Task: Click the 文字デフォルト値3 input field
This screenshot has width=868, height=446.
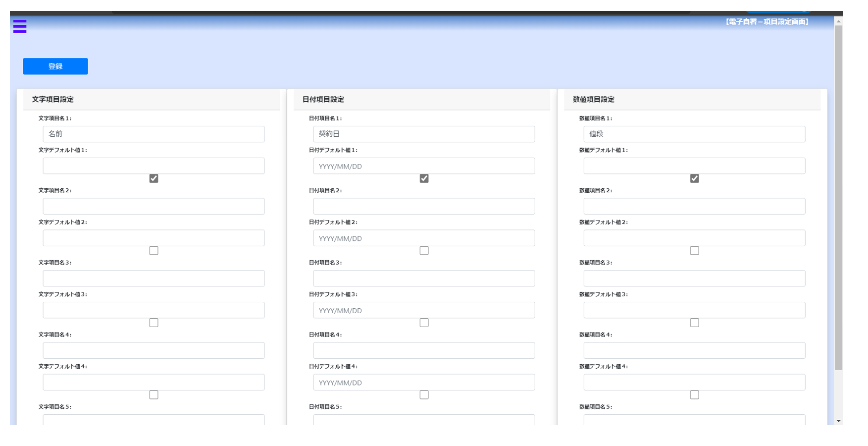Action: click(153, 310)
